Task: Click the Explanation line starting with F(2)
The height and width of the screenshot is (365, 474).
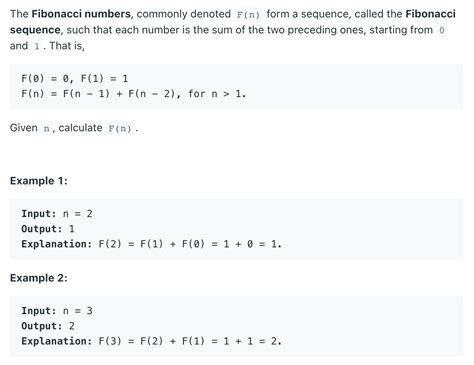Action: [x=152, y=244]
